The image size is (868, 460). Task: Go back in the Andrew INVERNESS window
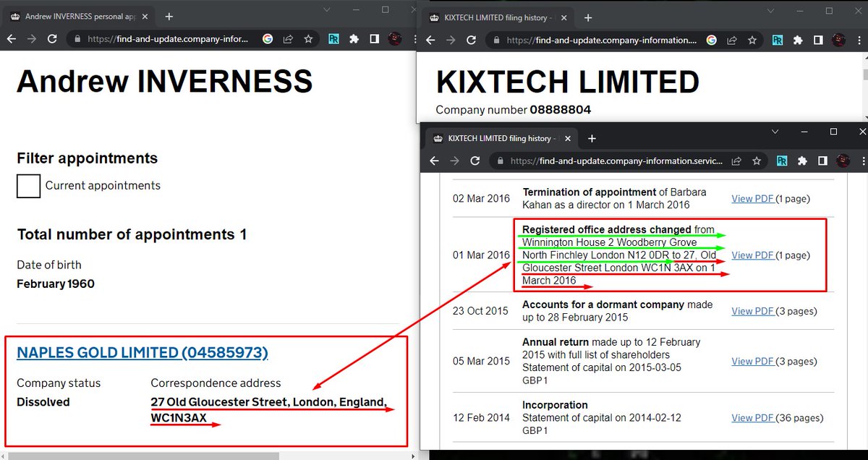[x=12, y=40]
